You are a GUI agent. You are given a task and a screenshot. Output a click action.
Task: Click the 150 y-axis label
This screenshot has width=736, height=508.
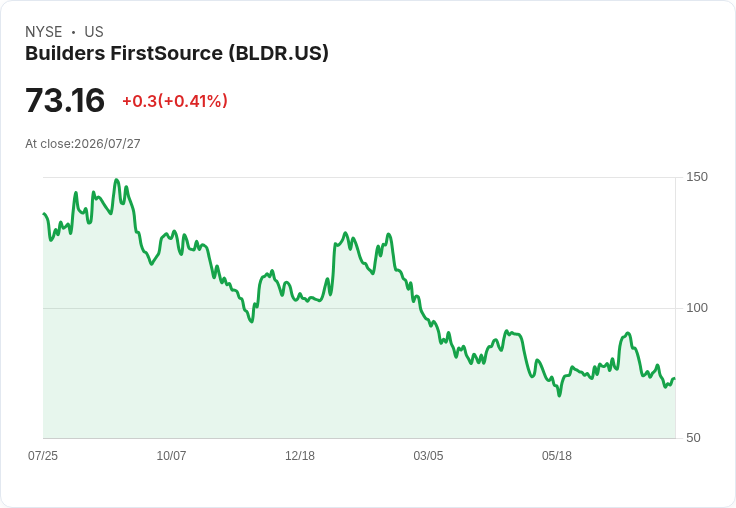697,177
